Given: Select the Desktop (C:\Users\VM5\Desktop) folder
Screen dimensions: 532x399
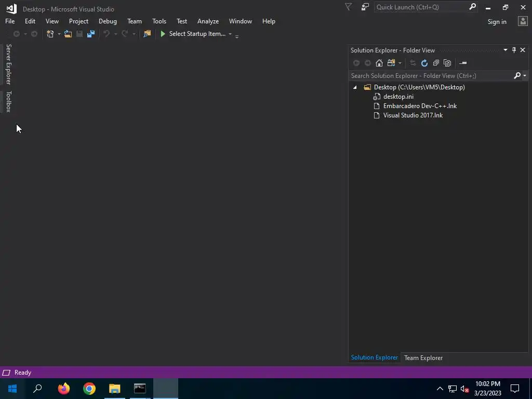Looking at the screenshot, I should (x=419, y=87).
